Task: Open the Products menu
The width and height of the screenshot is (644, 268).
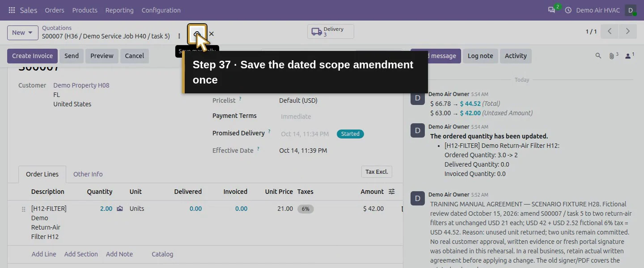Action: [x=85, y=10]
